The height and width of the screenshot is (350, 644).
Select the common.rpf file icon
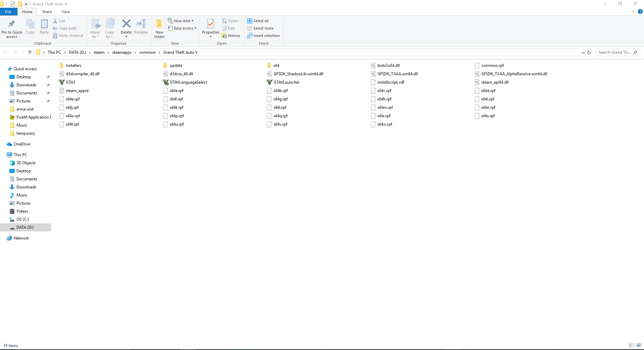coord(477,65)
